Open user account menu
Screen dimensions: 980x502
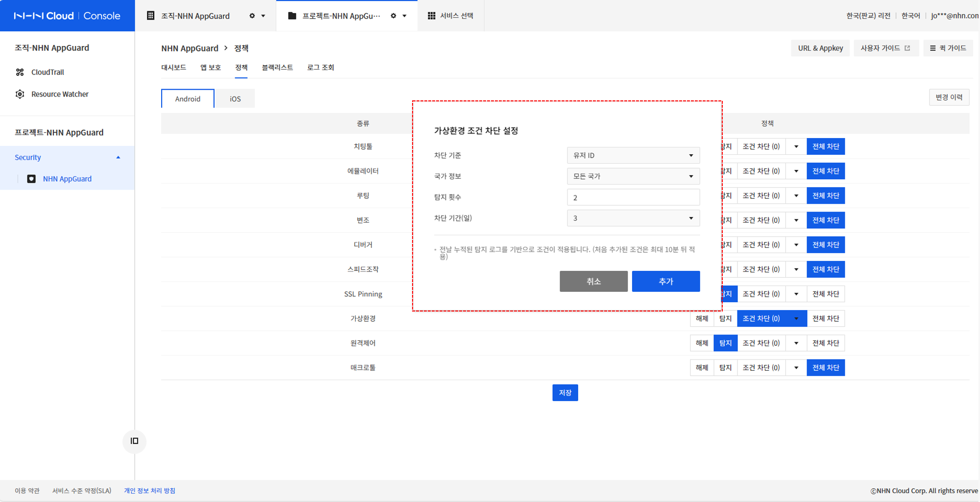955,16
